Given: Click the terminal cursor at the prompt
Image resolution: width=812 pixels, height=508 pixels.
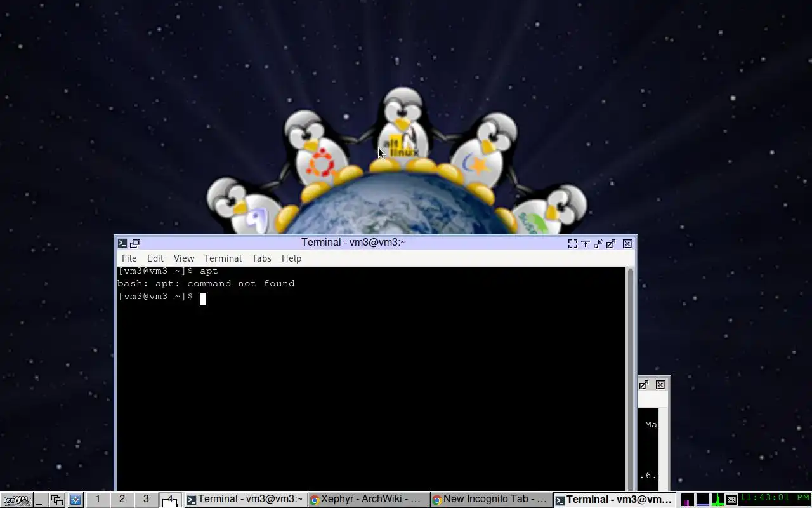Looking at the screenshot, I should [x=203, y=298].
